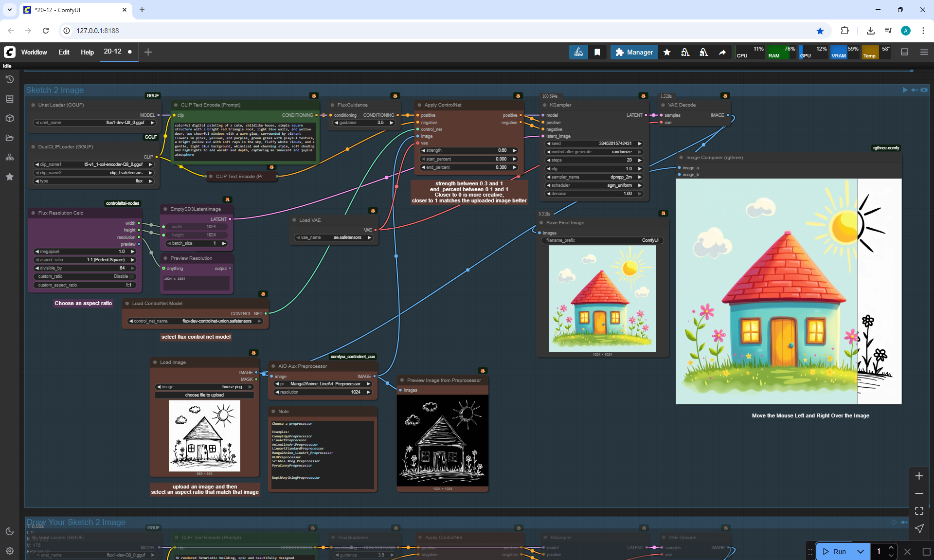
Task: Open the settings gear in sidebar
Action: (x=9, y=551)
